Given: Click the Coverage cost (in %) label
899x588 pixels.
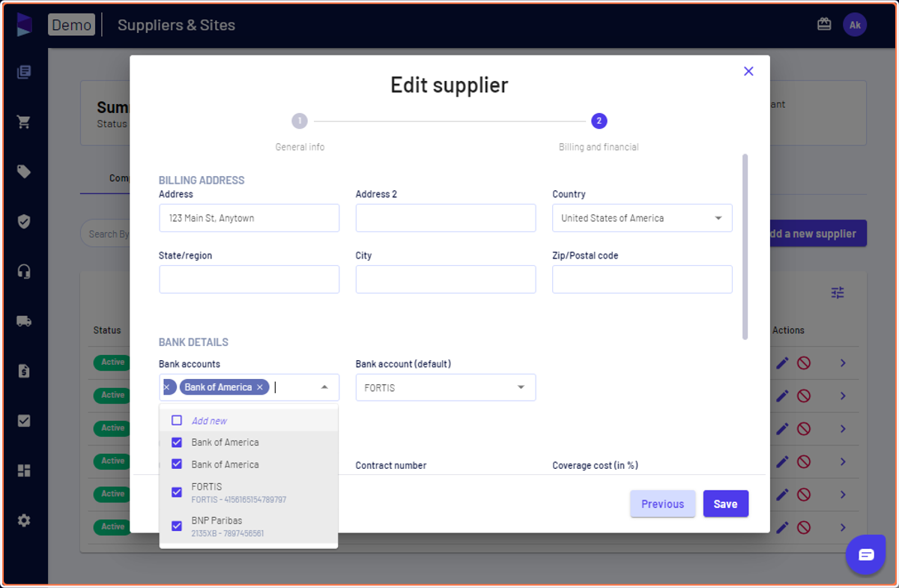Looking at the screenshot, I should [595, 465].
